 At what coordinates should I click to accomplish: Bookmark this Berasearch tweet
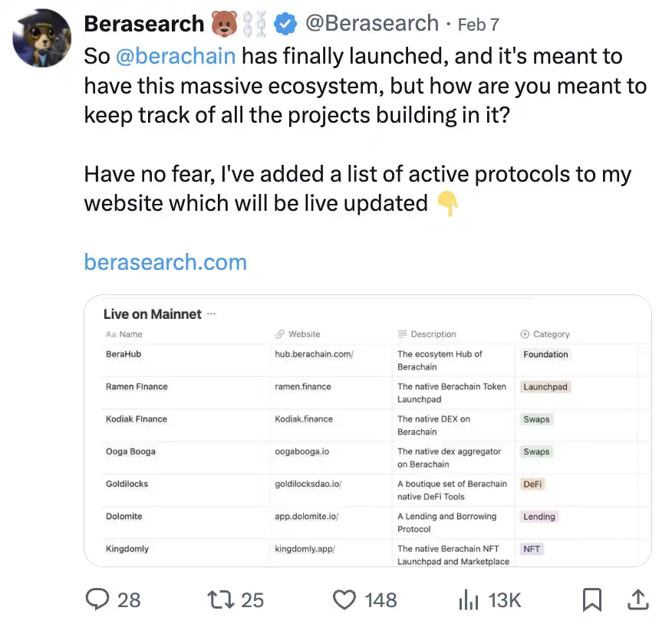pos(591,599)
